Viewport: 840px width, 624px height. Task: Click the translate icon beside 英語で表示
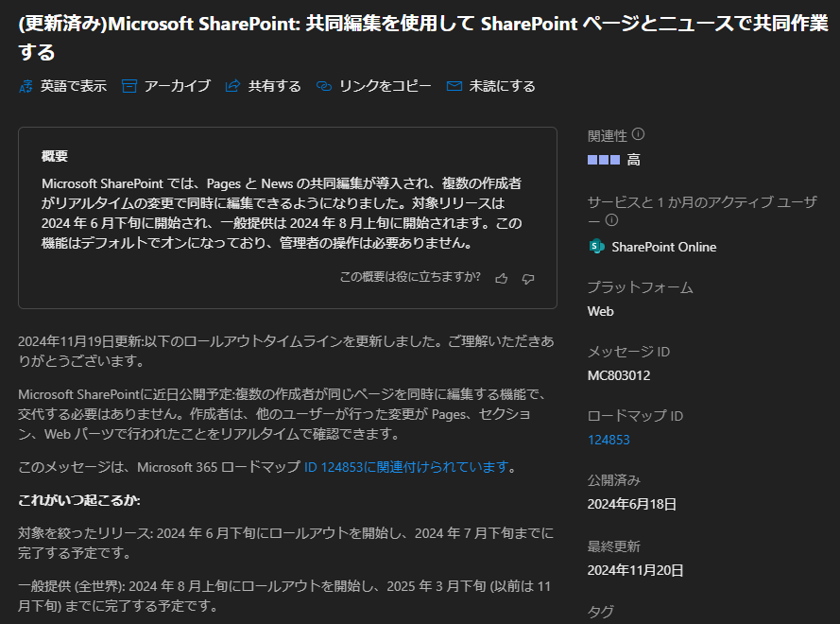point(26,86)
